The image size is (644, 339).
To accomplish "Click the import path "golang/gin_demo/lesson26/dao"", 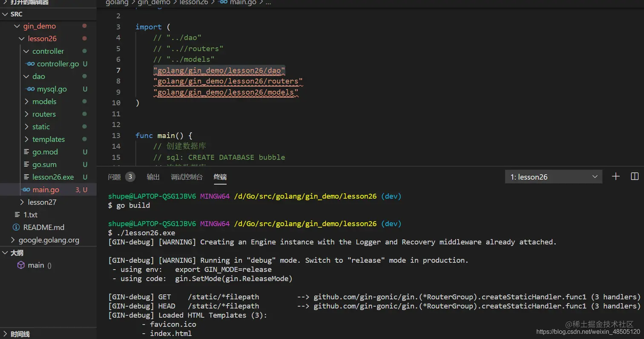I will (219, 70).
